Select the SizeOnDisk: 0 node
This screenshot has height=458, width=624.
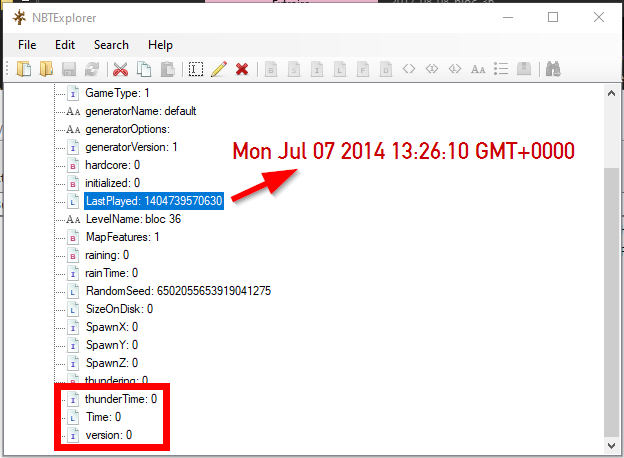coord(119,309)
